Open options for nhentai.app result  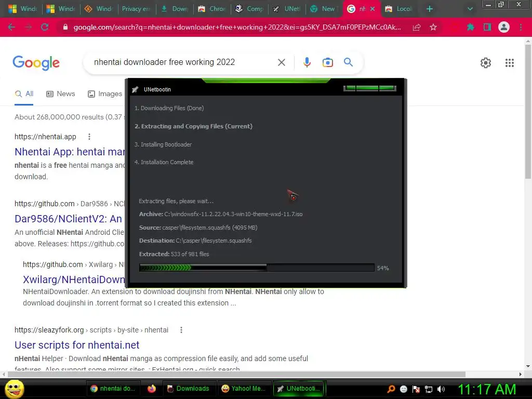[89, 137]
